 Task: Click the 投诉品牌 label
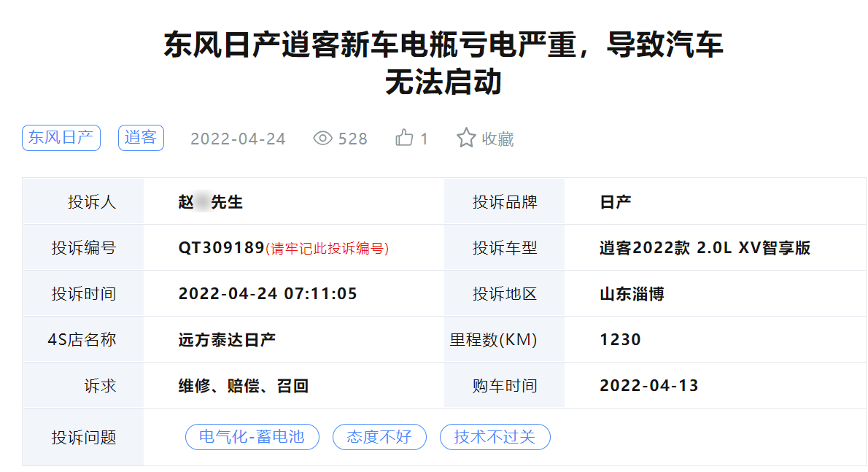(505, 202)
